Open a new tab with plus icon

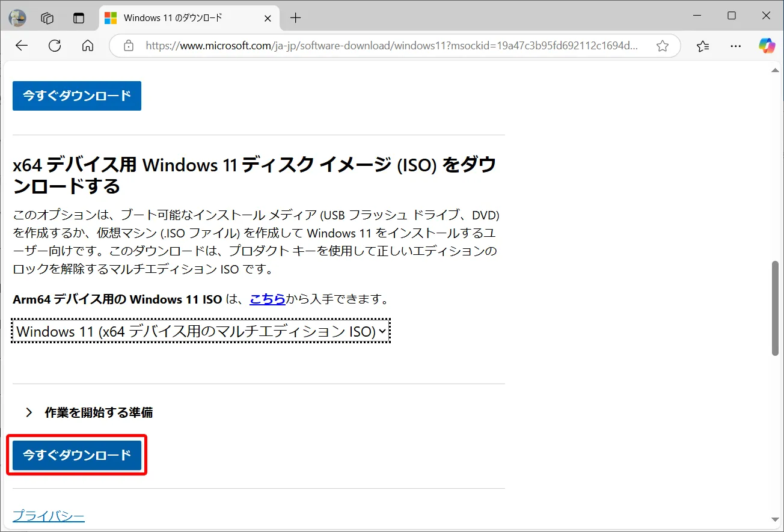tap(295, 18)
